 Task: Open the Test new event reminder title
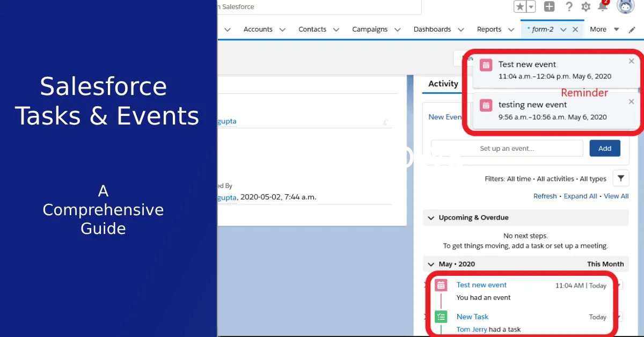(x=527, y=64)
